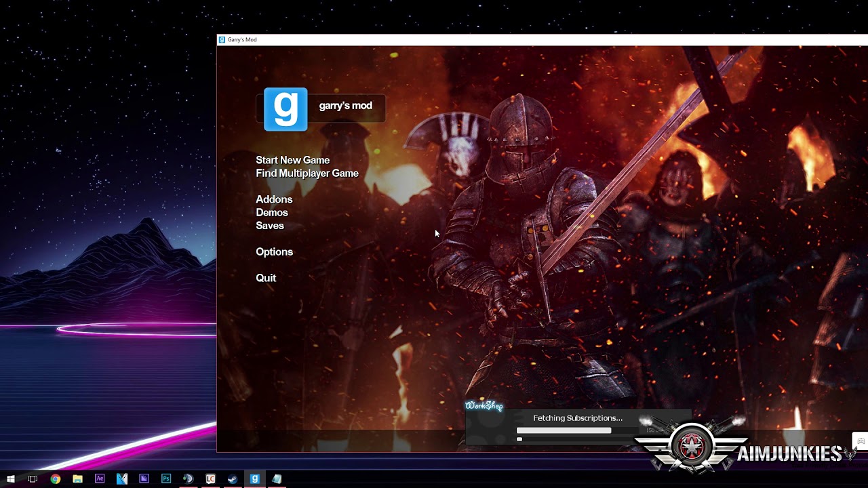The width and height of the screenshot is (868, 488).
Task: Click the WorkShop label in the subscriptions popup
Action: [484, 406]
